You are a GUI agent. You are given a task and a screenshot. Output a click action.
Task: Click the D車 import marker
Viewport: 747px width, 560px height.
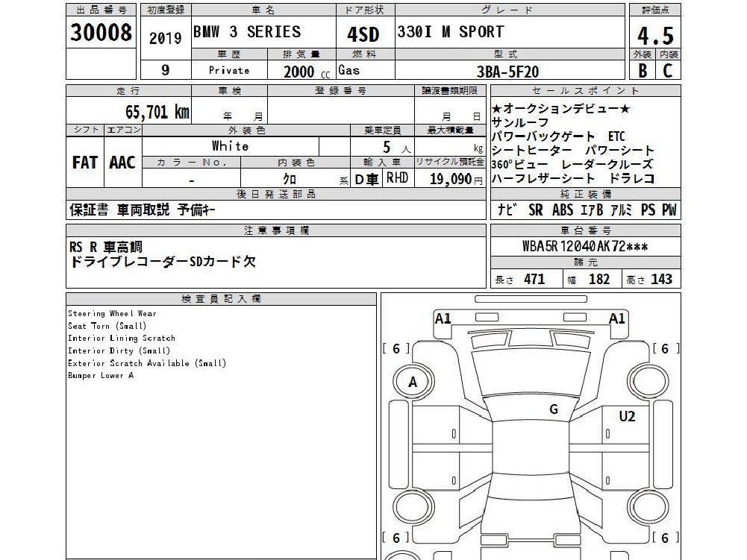coord(367,179)
